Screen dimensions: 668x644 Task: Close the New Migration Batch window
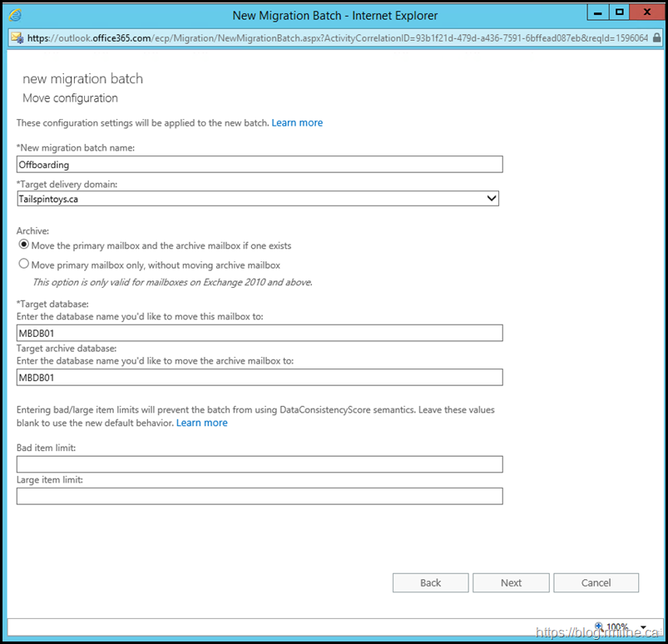point(646,12)
